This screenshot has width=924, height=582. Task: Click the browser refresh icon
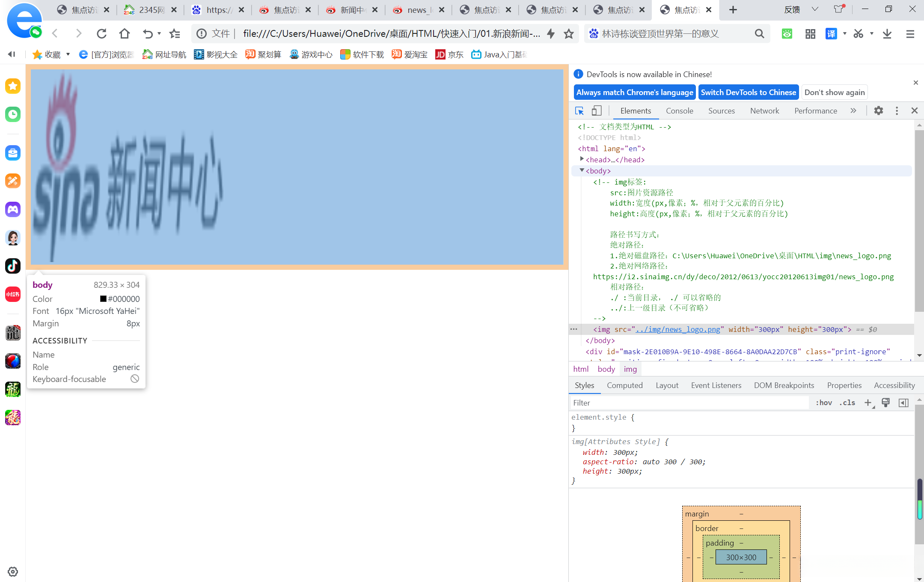click(101, 33)
